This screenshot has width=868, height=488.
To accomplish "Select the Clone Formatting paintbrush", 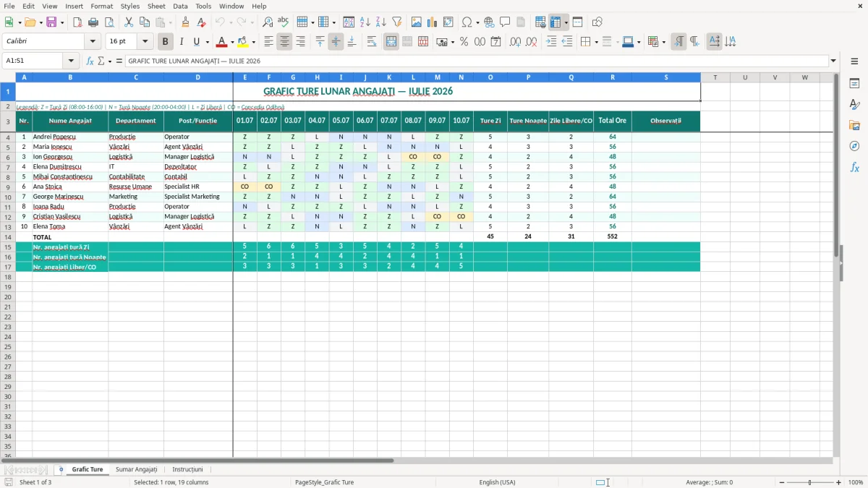I will (x=185, y=22).
